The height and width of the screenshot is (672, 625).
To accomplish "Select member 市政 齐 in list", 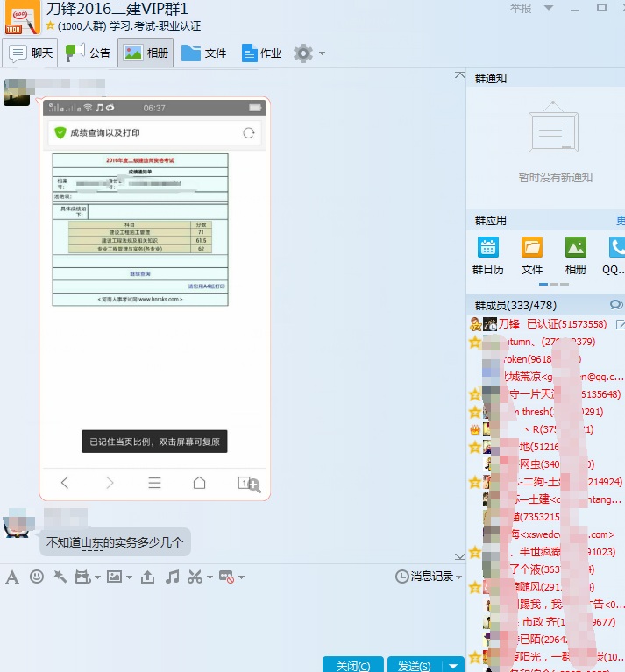I will [x=545, y=622].
